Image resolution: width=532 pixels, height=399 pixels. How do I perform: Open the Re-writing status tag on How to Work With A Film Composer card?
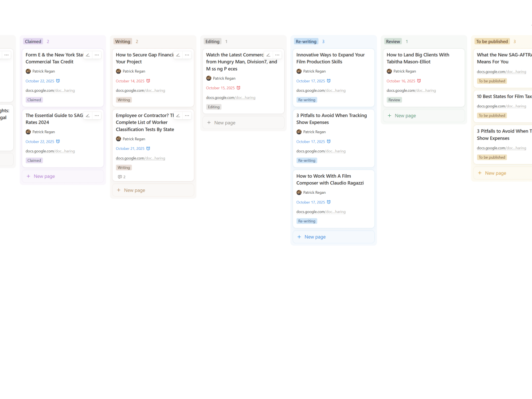(306, 221)
